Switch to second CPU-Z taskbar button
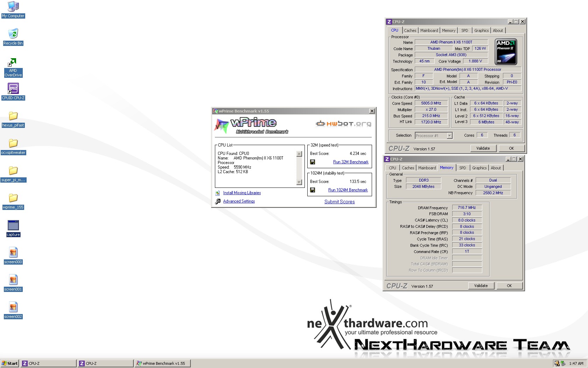The width and height of the screenshot is (588, 368). pos(106,363)
